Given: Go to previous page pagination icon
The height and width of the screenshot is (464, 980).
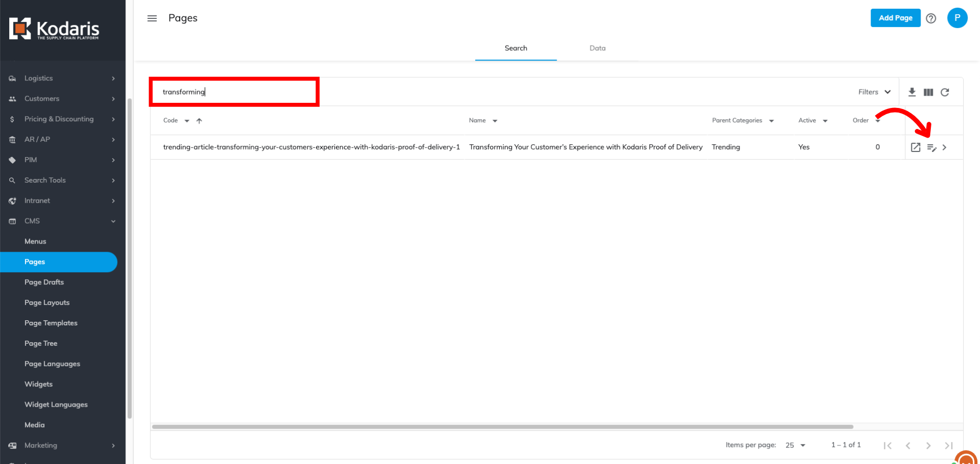Looking at the screenshot, I should [908, 446].
